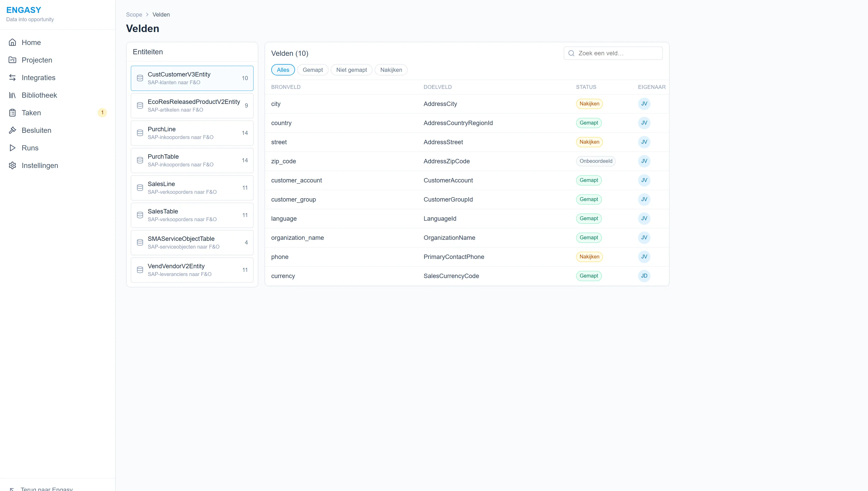Screen dimensions: 868x491
Task: Open Instellingen via its gear icon
Action: click(x=12, y=165)
